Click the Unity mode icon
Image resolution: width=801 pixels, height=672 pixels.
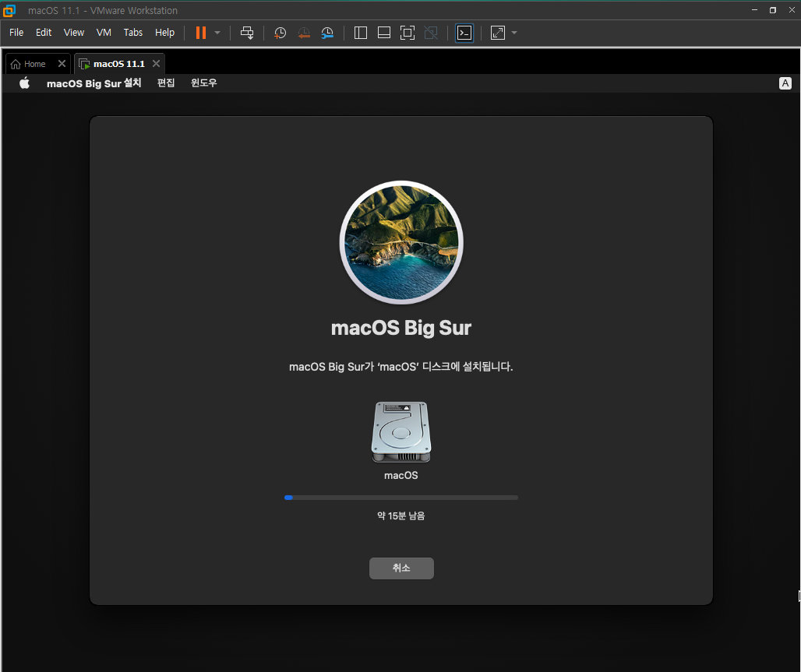431,33
